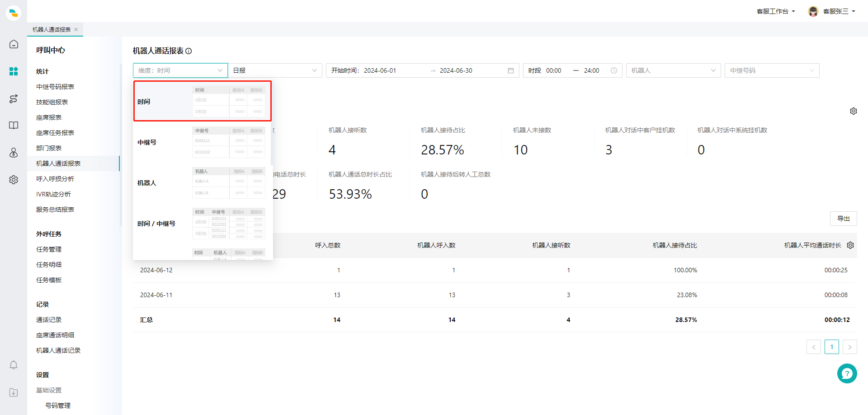Open the knowledge book icon in left rail
The height and width of the screenshot is (415, 868).
tap(14, 125)
